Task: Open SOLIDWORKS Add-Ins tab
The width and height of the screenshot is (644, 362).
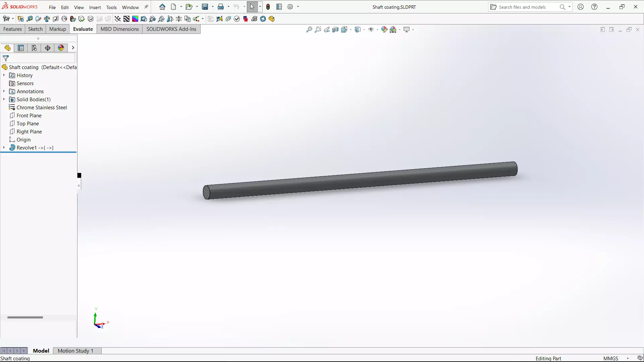Action: tap(171, 29)
